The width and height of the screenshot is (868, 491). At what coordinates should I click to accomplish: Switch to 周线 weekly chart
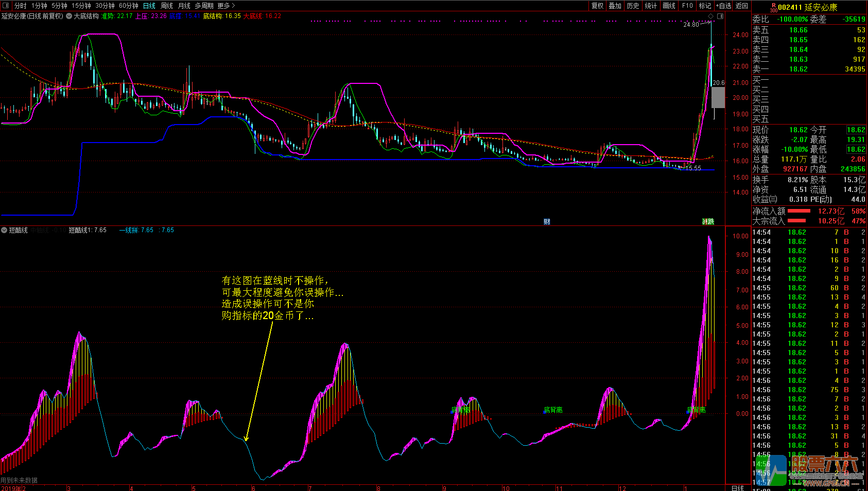pyautogui.click(x=167, y=6)
